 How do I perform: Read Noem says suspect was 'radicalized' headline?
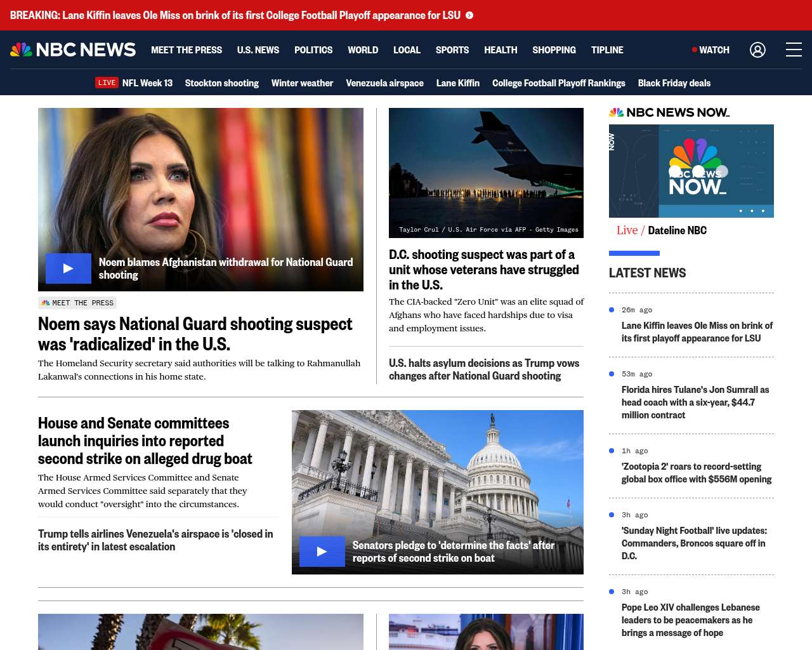tap(195, 334)
